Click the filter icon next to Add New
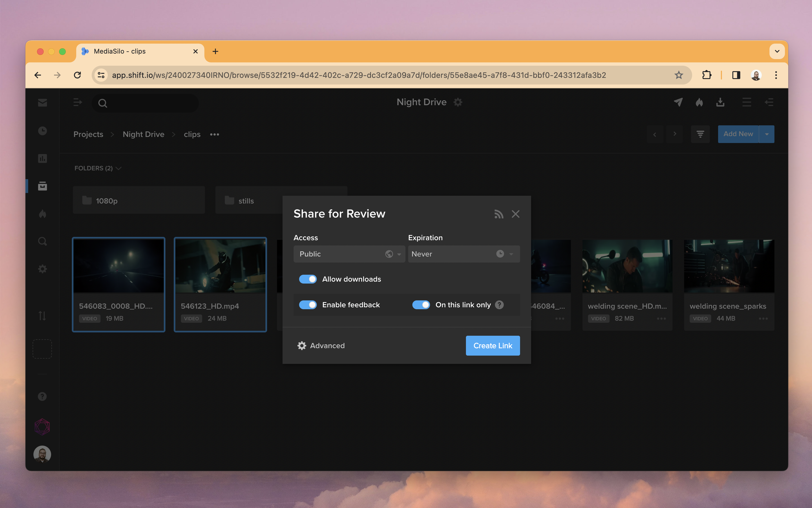Image resolution: width=812 pixels, height=508 pixels. 700,134
